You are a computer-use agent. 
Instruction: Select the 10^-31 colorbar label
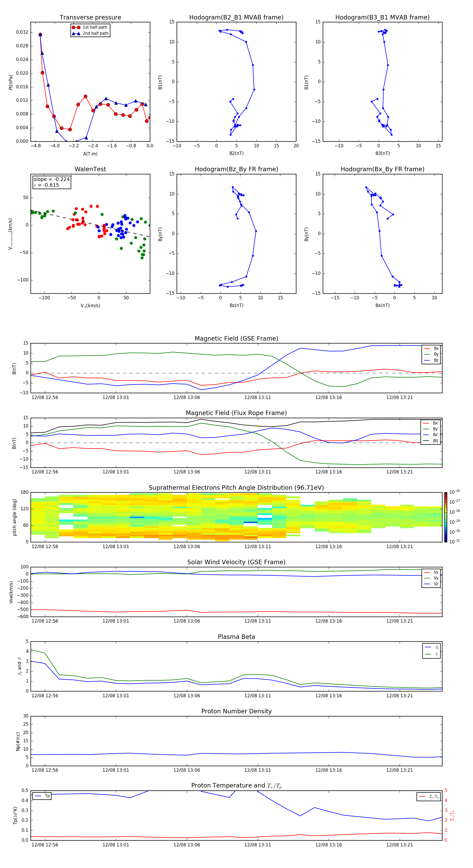(x=455, y=542)
